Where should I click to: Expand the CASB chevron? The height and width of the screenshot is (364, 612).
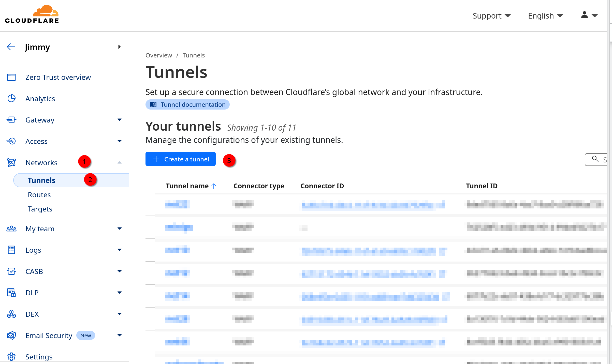pyautogui.click(x=120, y=271)
